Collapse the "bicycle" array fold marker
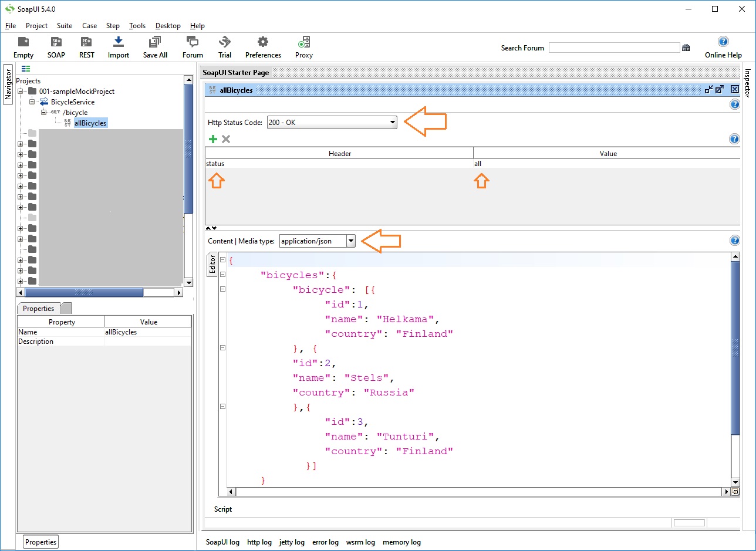The image size is (756, 551). (x=222, y=289)
